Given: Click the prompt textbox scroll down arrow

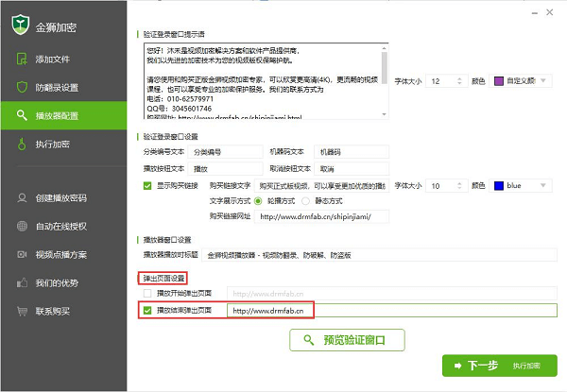Looking at the screenshot, I should [x=384, y=114].
